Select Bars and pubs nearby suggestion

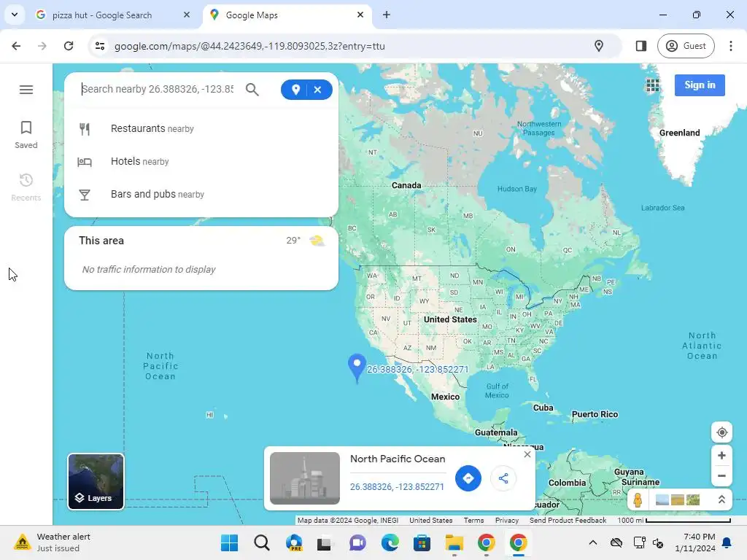point(201,194)
